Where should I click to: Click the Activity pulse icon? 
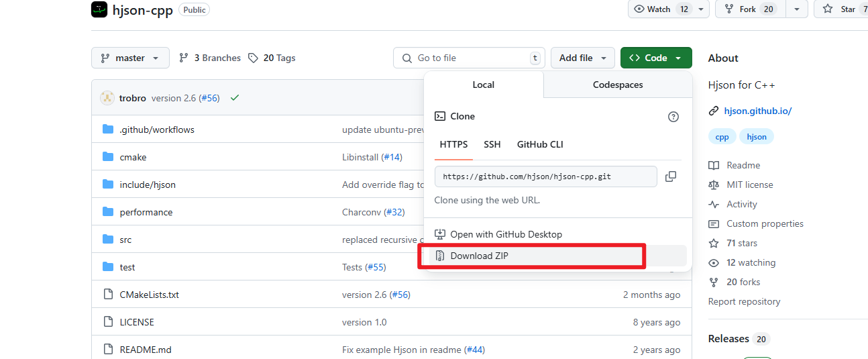[x=714, y=204]
